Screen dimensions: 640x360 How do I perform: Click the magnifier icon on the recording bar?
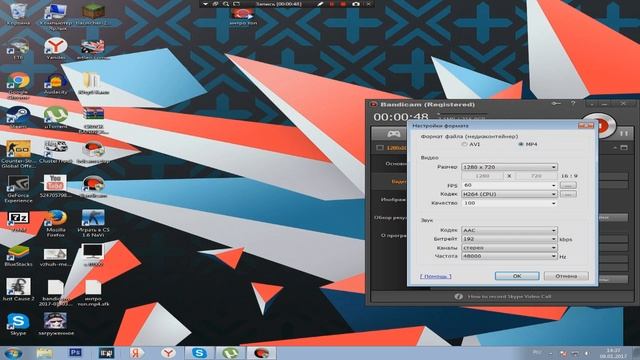(x=226, y=4)
